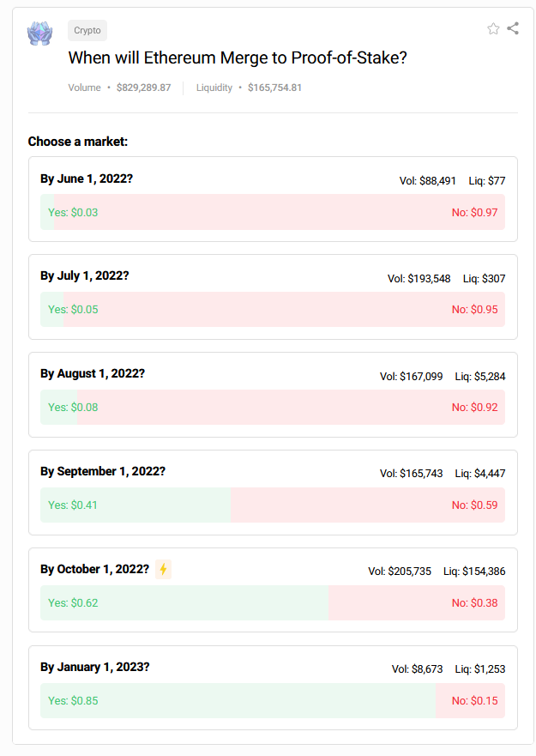The height and width of the screenshot is (756, 536).
Task: Select No $0.97 for June 1, 2022
Action: 474,213
